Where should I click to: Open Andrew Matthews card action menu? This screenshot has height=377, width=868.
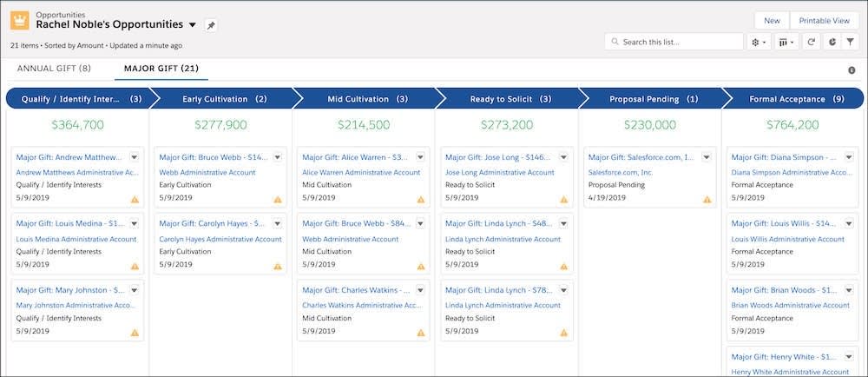(x=134, y=157)
